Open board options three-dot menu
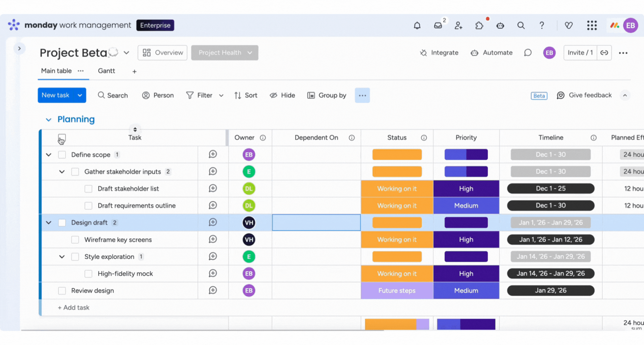This screenshot has height=345, width=644. (623, 53)
